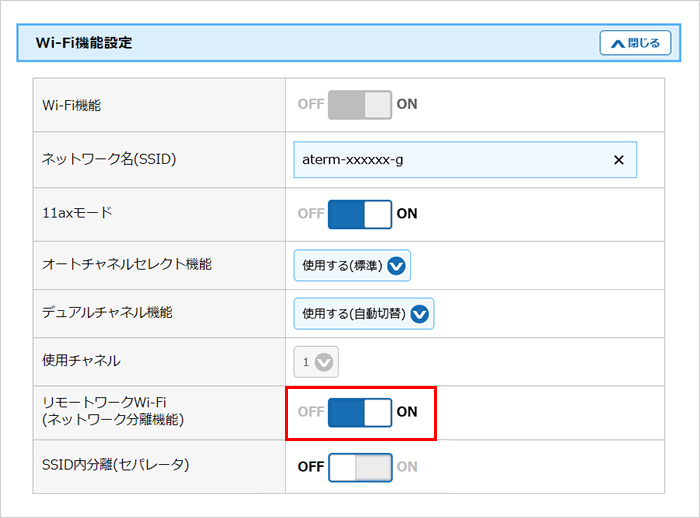Click the ネットワーク名(SSID) row label
The image size is (700, 518).
[110, 159]
